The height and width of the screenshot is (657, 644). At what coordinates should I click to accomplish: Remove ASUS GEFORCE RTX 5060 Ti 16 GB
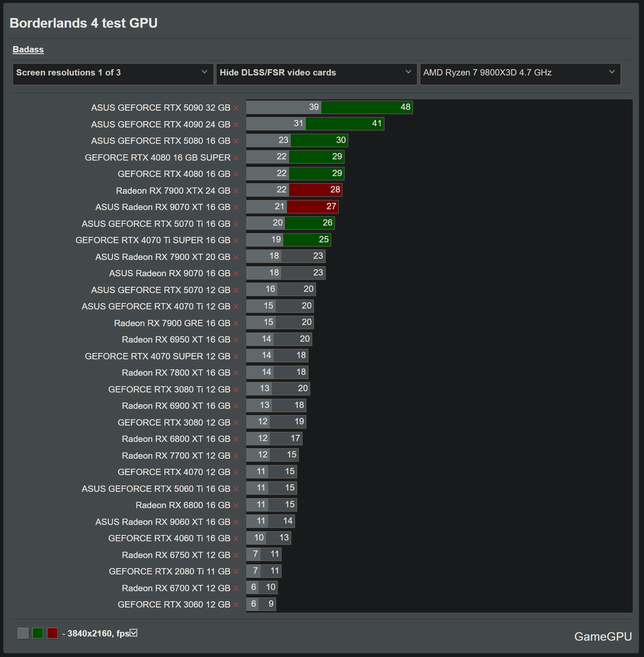pyautogui.click(x=236, y=489)
